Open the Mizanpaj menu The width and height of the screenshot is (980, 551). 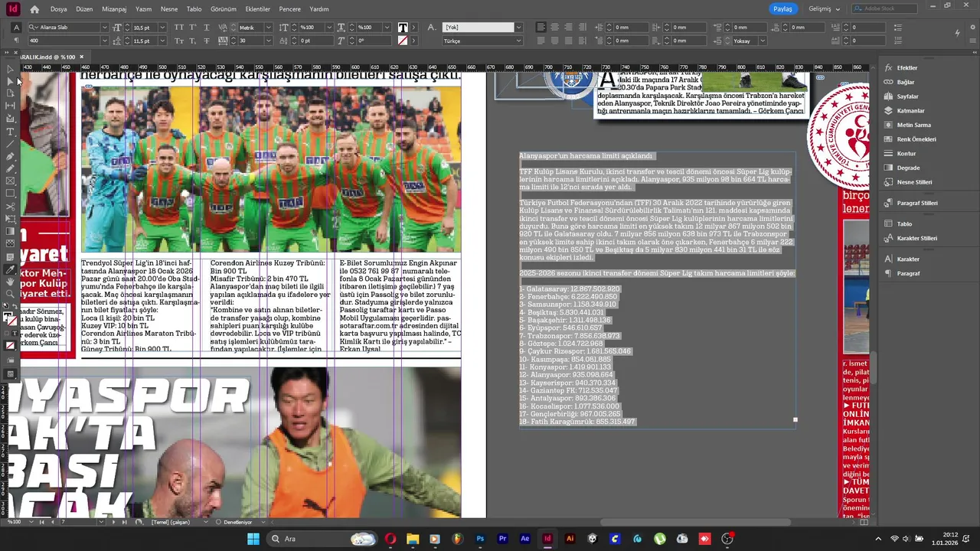[114, 9]
